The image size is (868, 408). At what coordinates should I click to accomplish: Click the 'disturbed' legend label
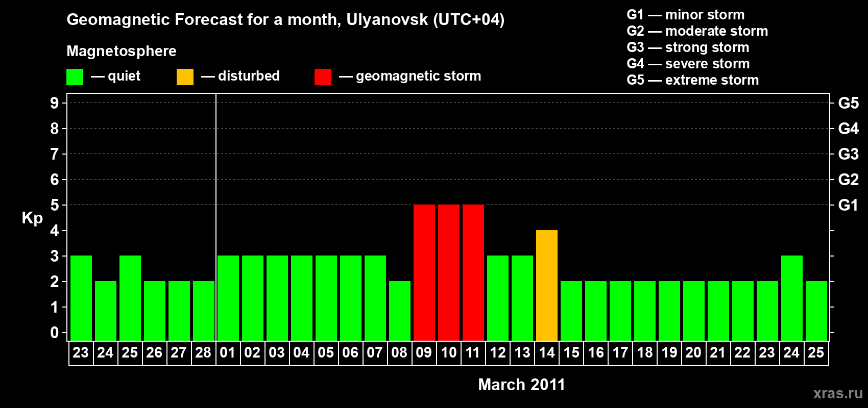point(249,76)
